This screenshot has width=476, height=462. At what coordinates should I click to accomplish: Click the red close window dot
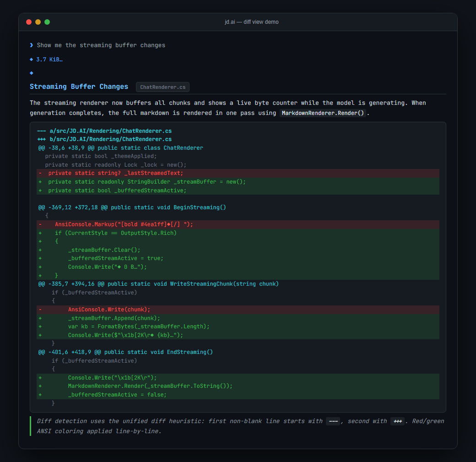pos(29,22)
